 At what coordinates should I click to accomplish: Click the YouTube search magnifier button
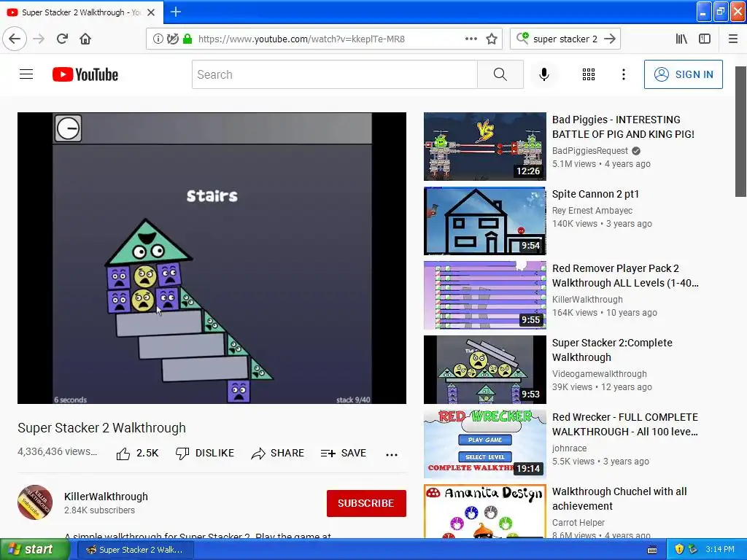[500, 74]
